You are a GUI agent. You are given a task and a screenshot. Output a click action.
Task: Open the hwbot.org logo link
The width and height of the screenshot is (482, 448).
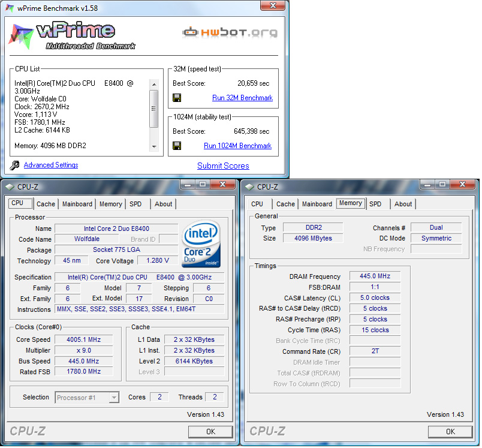pos(230,32)
